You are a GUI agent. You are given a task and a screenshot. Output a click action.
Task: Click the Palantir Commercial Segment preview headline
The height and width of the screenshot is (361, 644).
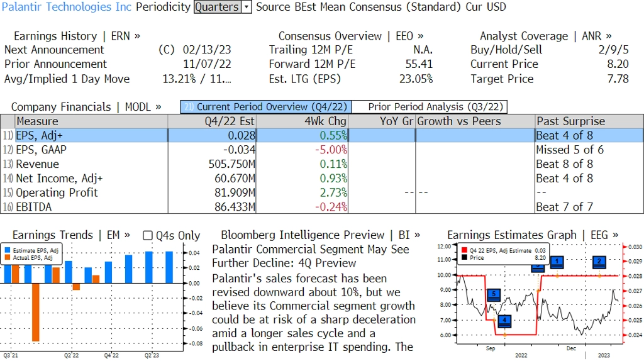tap(311, 256)
